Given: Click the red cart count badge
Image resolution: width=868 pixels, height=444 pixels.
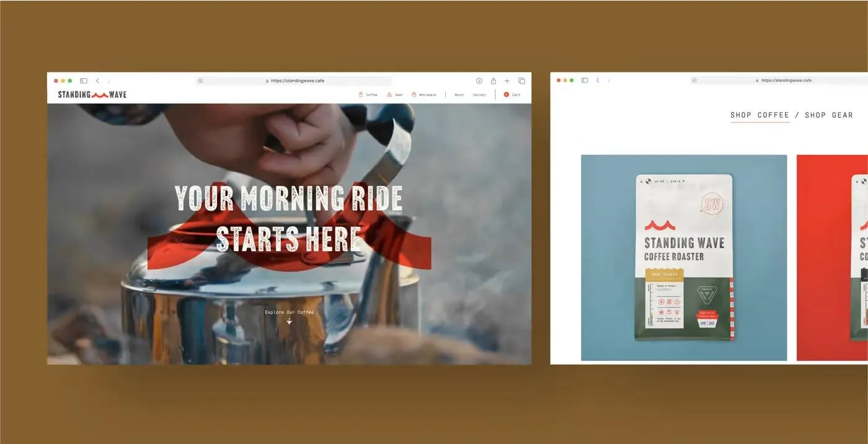Looking at the screenshot, I should (506, 95).
